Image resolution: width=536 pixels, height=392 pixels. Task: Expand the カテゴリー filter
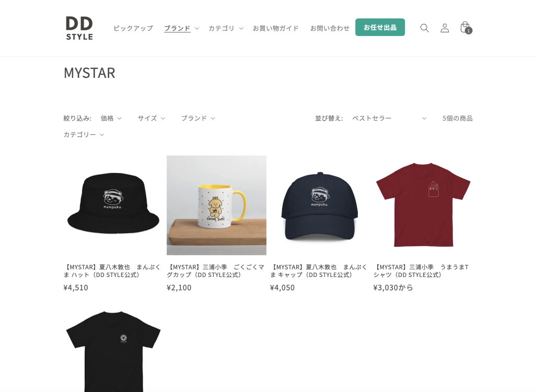[84, 134]
